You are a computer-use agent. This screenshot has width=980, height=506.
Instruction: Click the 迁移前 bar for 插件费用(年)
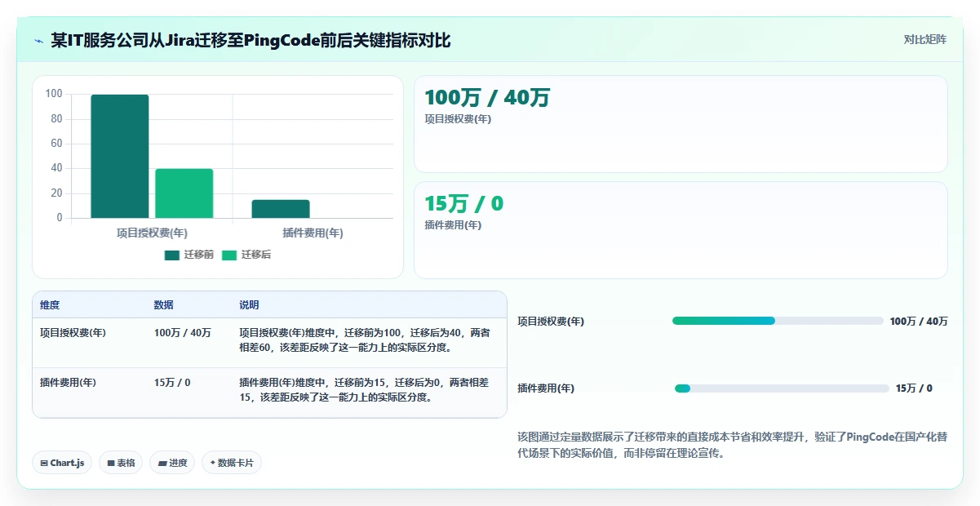281,209
